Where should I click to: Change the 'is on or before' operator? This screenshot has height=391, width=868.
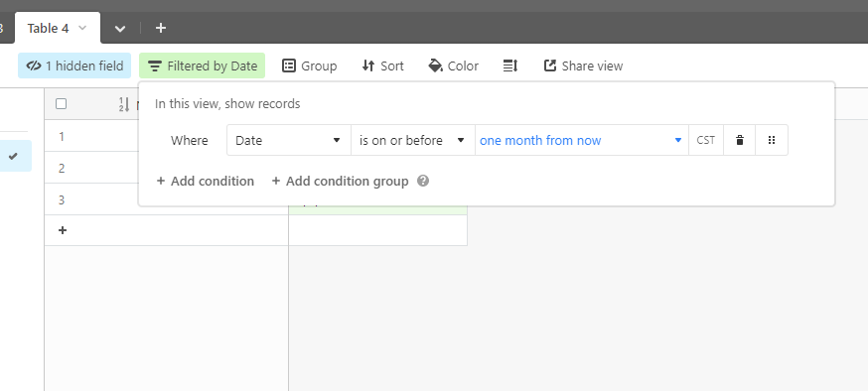coord(413,141)
